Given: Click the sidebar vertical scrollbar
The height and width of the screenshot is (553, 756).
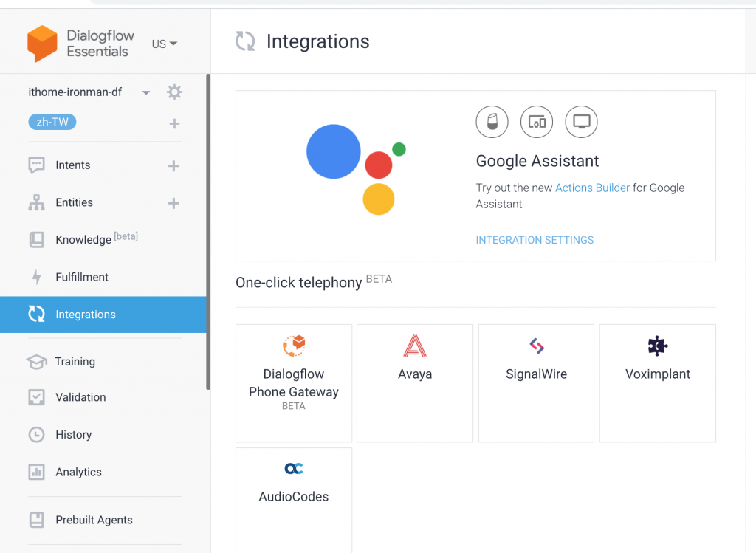Looking at the screenshot, I should click(208, 231).
